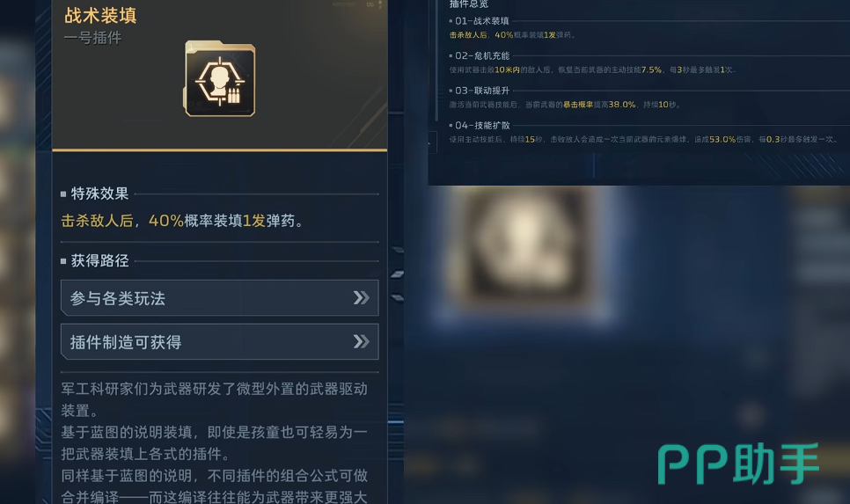Screen dimensions: 850x504
Task: Click the 40% probability effect text
Action: click(x=182, y=221)
